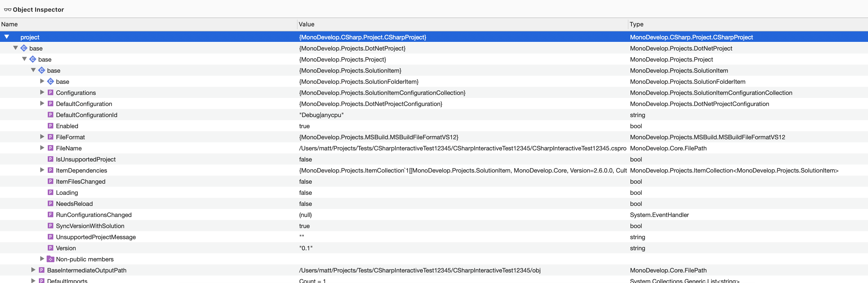The height and width of the screenshot is (283, 868).
Task: Click the Configurations property icon
Action: pos(51,92)
